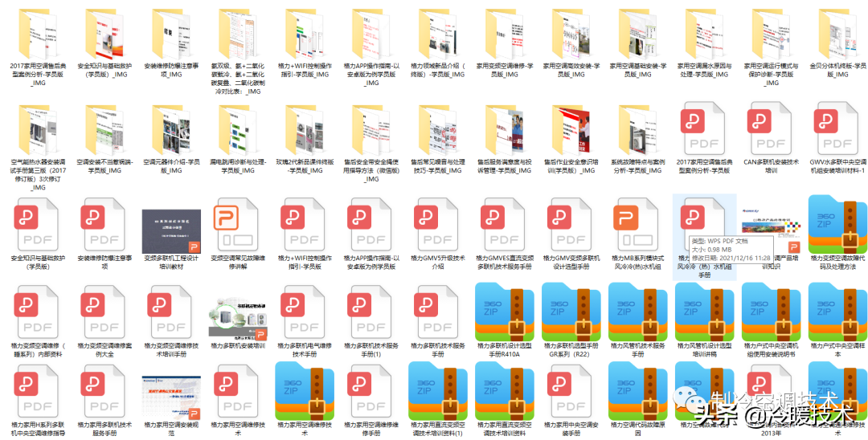Click the 格力变频空调维修技术培训手册 file name
The height and width of the screenshot is (440, 868).
click(171, 350)
